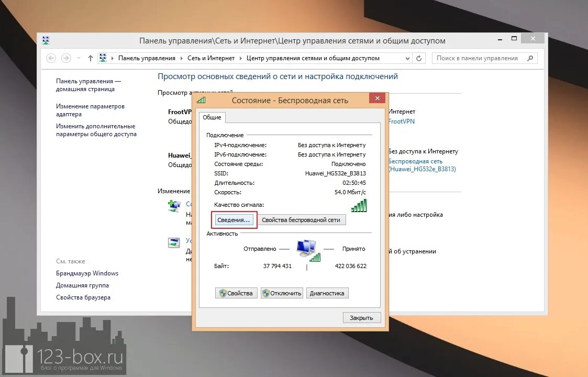Open Свойства беспроводной сети button
This screenshot has width=588, height=377.
tap(301, 220)
